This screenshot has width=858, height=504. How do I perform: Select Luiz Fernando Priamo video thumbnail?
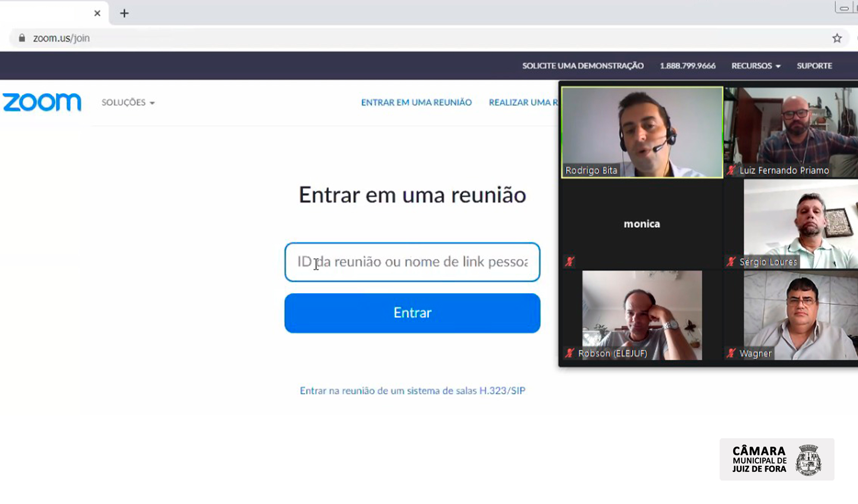pos(791,132)
